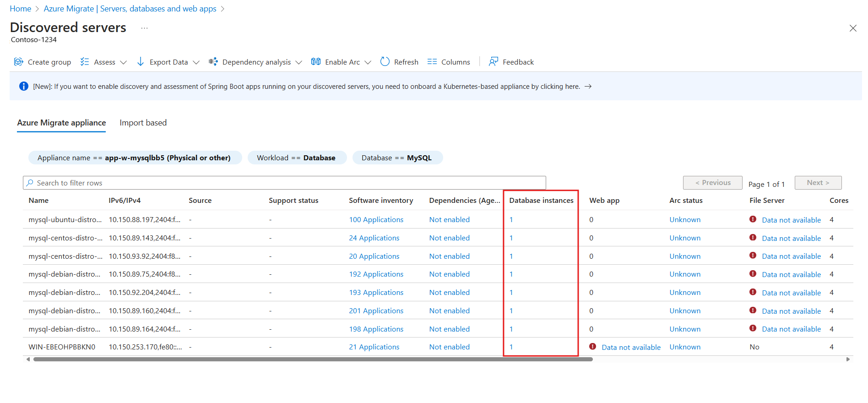868x403 pixels.
Task: Click the Search to filter rows field
Action: pos(284,183)
